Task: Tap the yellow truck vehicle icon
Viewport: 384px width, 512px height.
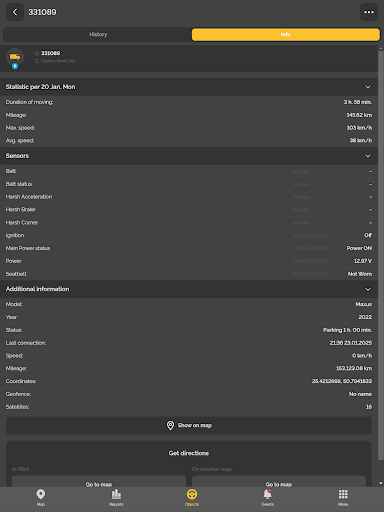Action: click(x=15, y=57)
